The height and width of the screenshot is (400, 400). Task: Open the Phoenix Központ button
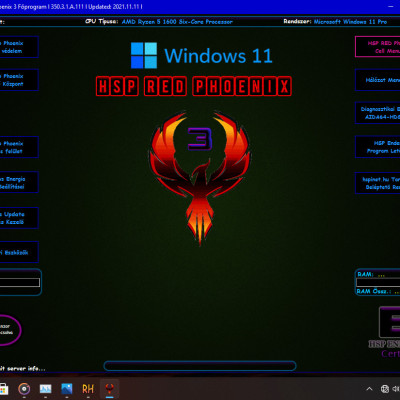tap(19, 80)
